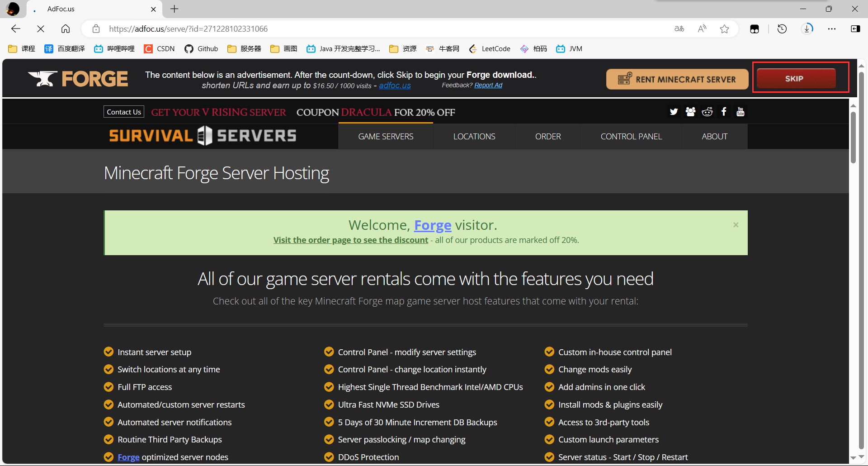Click Forge link in welcome banner
Viewport: 868px width, 466px height.
click(433, 225)
